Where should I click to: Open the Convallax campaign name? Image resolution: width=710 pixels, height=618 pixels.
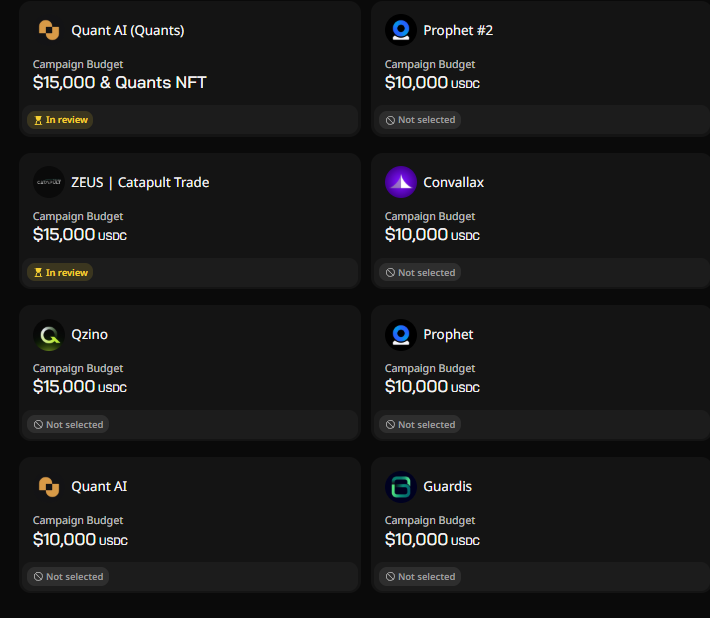pyautogui.click(x=453, y=182)
